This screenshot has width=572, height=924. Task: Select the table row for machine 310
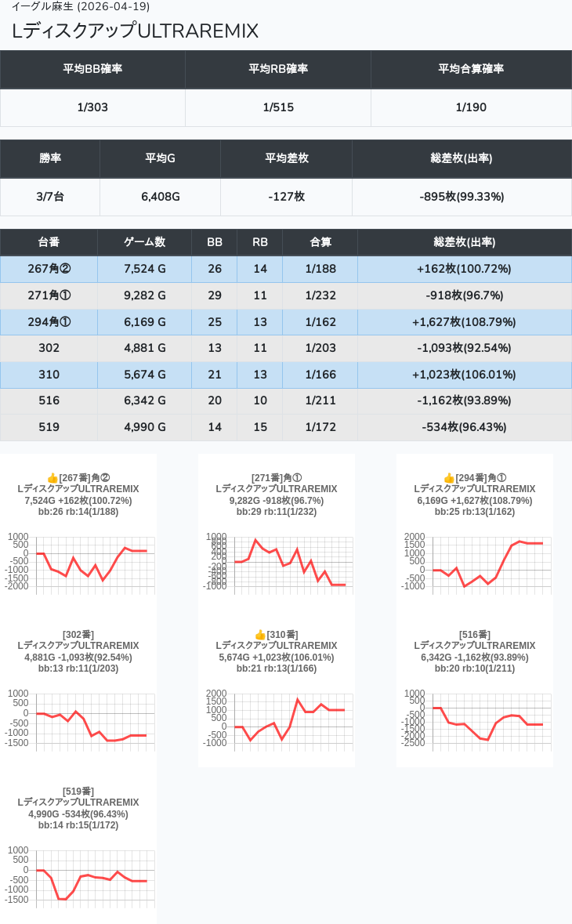pos(49,375)
